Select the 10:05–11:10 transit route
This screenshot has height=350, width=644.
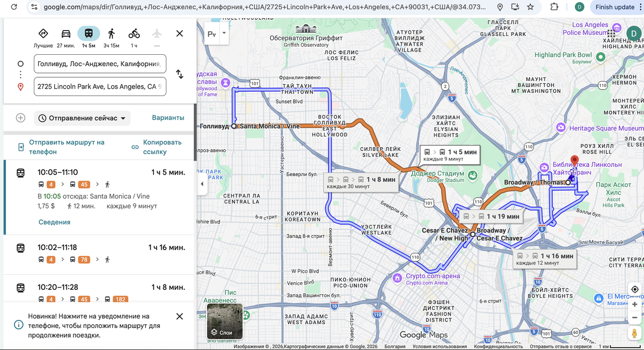tap(99, 197)
